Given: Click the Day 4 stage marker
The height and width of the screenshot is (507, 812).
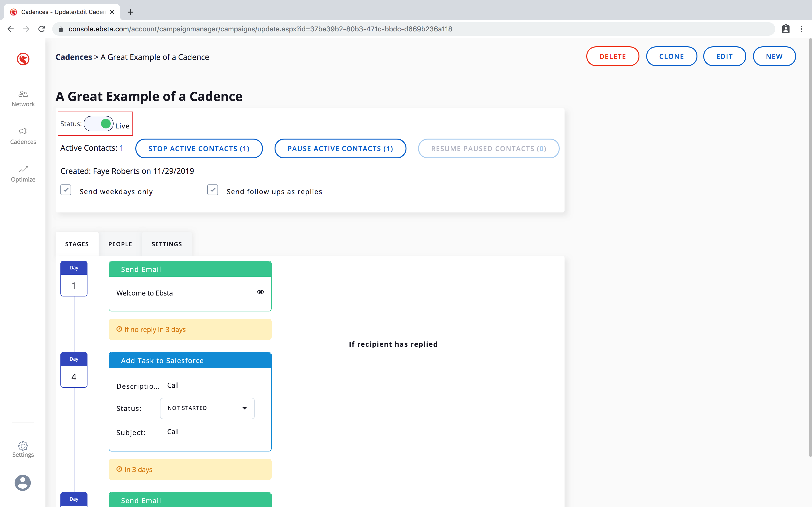Looking at the screenshot, I should coord(74,370).
